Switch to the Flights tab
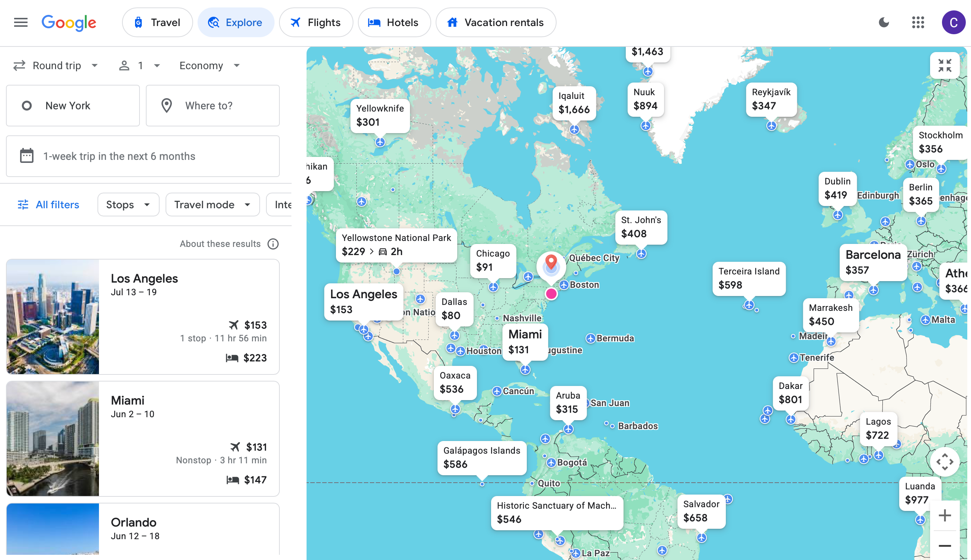This screenshot has height=560, width=971. [x=316, y=22]
